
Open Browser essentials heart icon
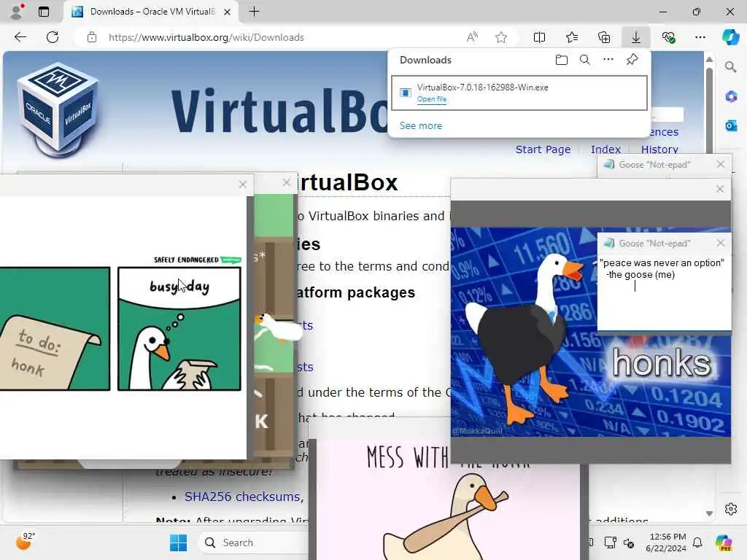point(668,37)
